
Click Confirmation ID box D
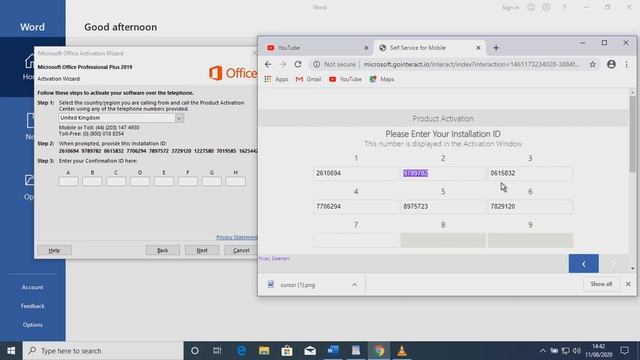click(140, 181)
